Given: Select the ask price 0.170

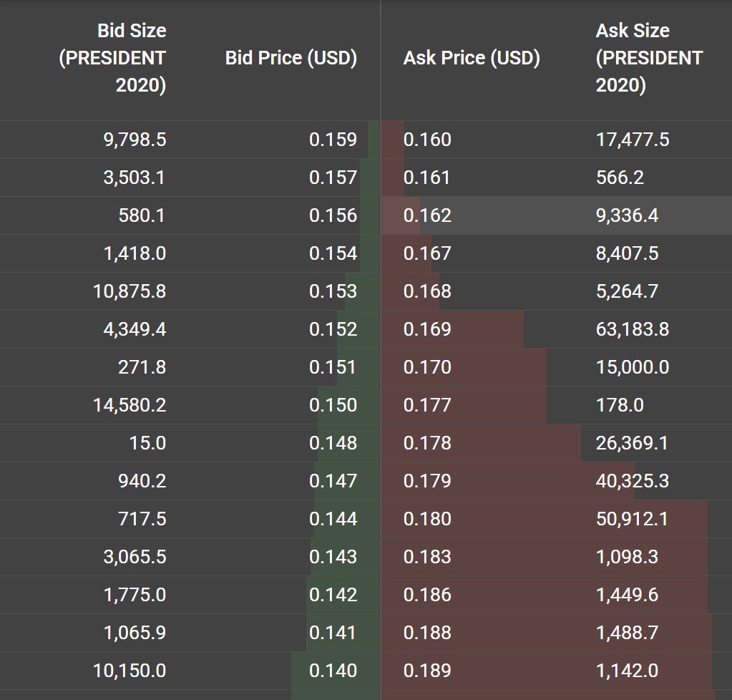Looking at the screenshot, I should 427,367.
